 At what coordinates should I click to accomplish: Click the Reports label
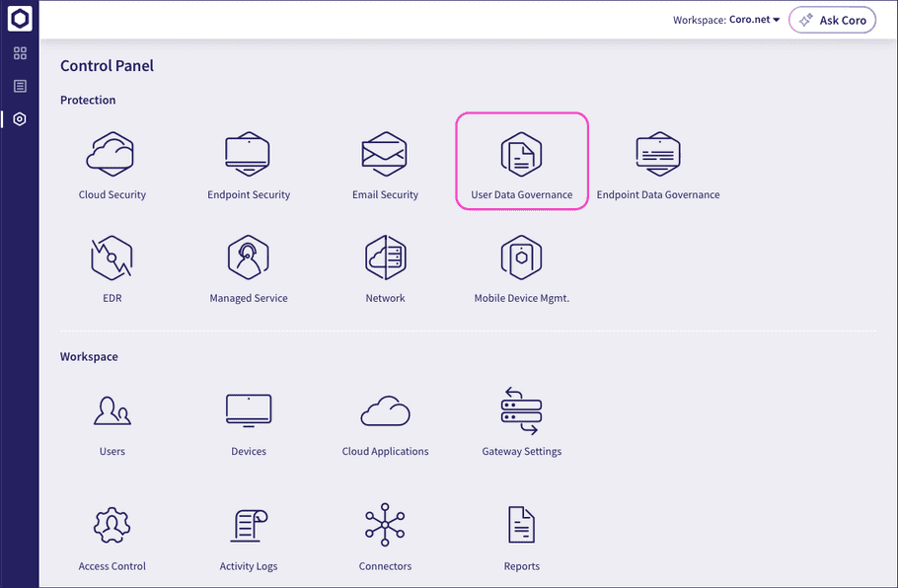[x=522, y=566]
